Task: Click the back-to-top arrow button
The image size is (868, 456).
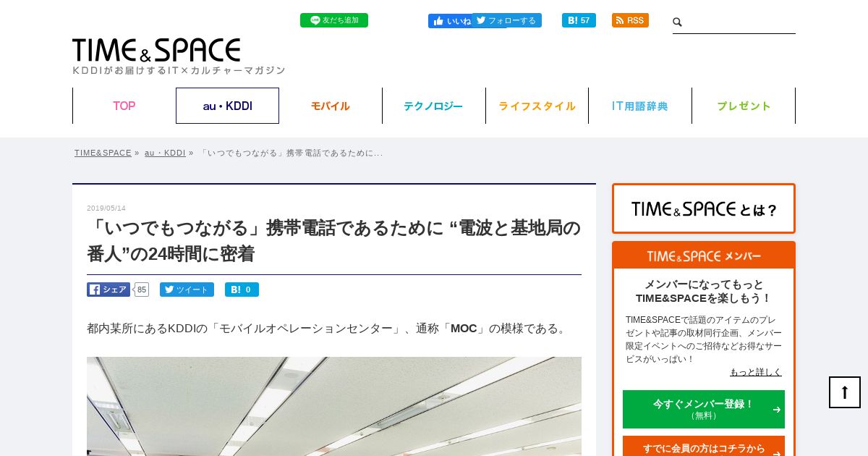Action: 845,392
